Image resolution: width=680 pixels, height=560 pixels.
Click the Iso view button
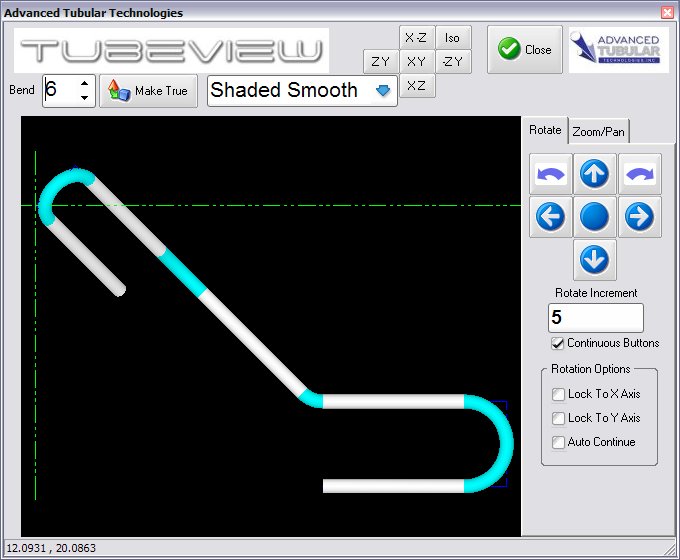coord(453,38)
